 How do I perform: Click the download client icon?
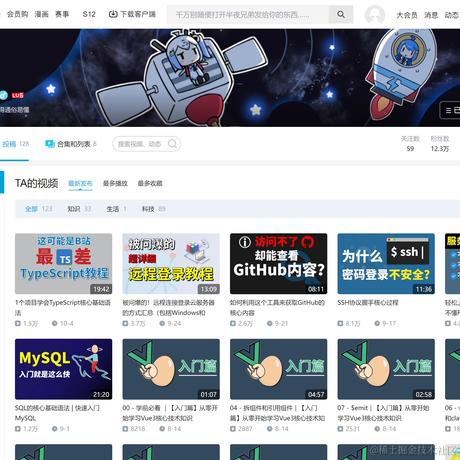point(113,14)
